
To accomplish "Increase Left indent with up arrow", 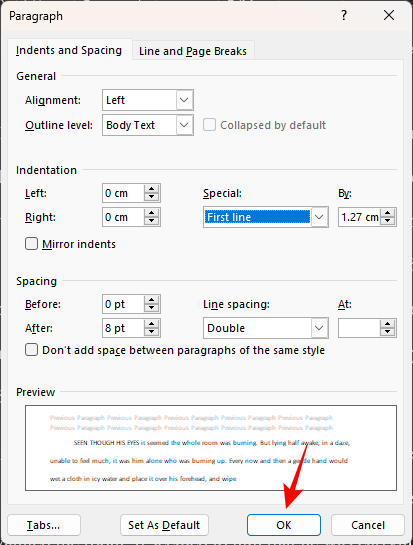I will (x=152, y=189).
